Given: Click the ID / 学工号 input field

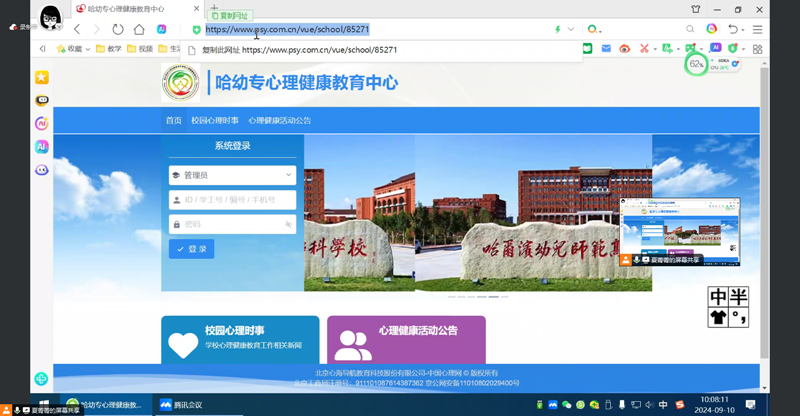Looking at the screenshot, I should coord(232,200).
